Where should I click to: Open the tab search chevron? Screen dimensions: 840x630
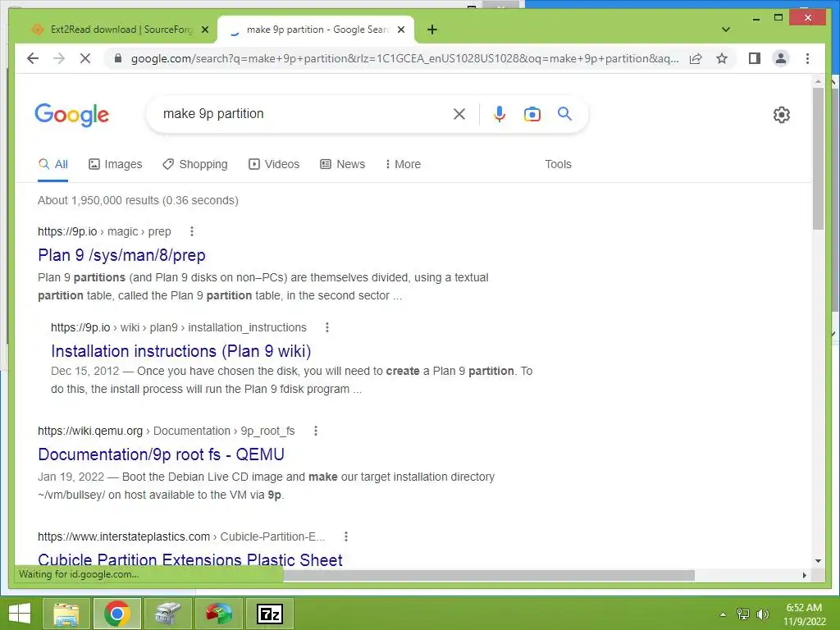point(726,30)
